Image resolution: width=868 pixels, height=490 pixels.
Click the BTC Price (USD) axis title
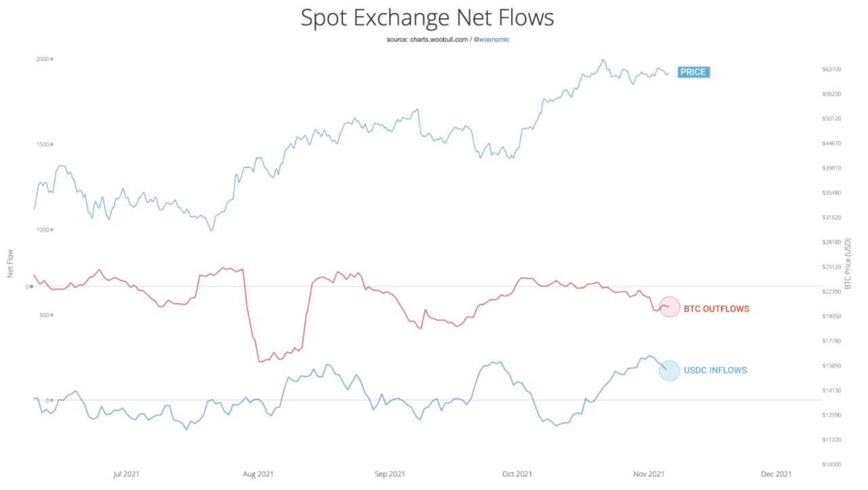point(848,264)
